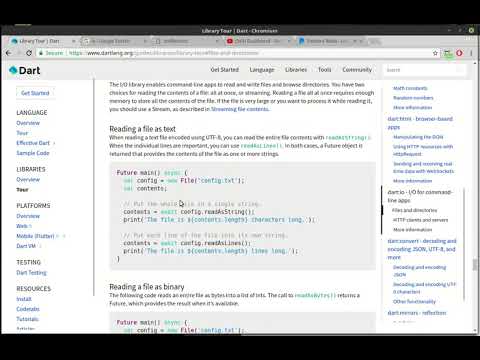Open Dart Testing sidebar link
Viewport: 480px width, 360px height.
pos(31,273)
